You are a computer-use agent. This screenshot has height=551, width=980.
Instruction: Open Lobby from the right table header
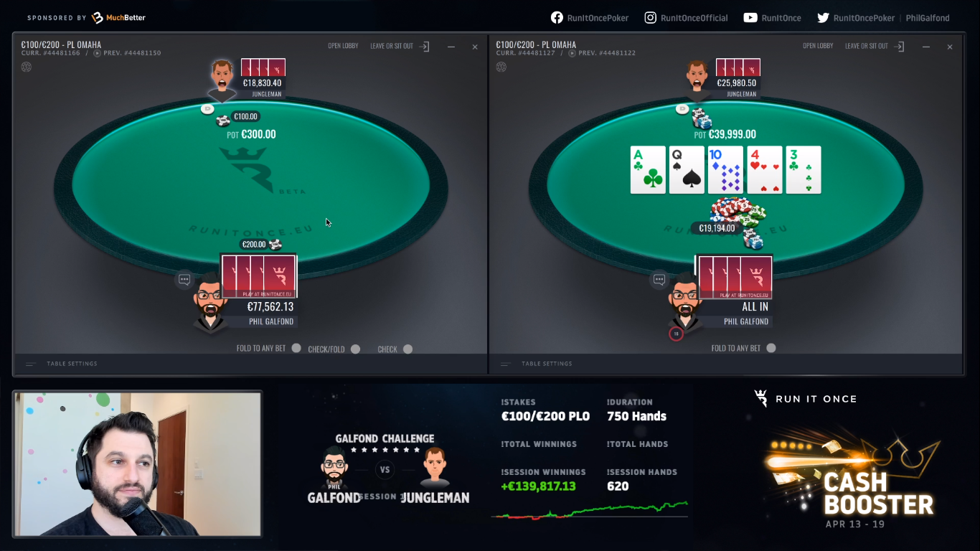click(818, 46)
